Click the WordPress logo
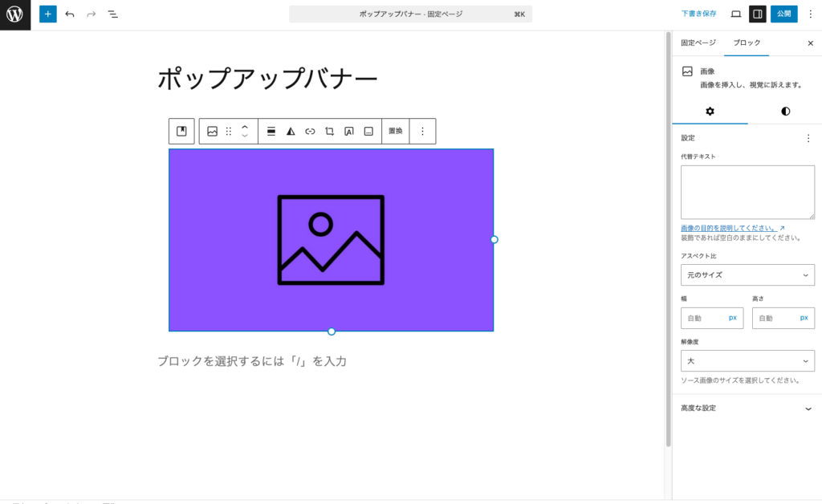This screenshot has width=822, height=504. pyautogui.click(x=14, y=14)
